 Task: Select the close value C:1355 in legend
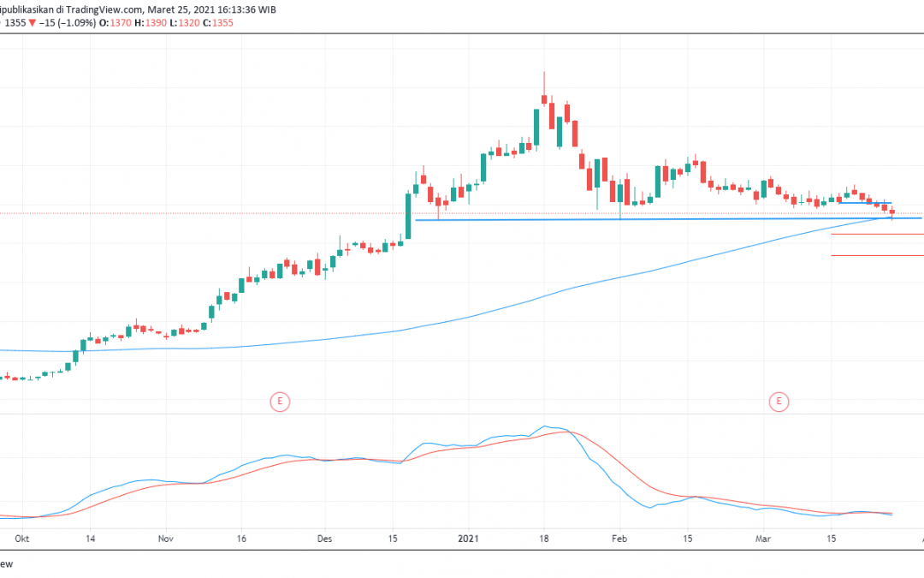[222, 24]
